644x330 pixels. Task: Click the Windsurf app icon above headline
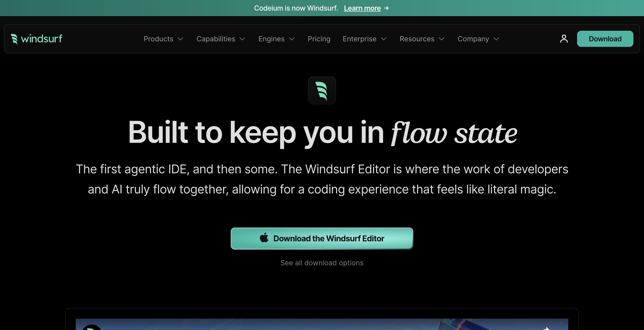(x=322, y=91)
